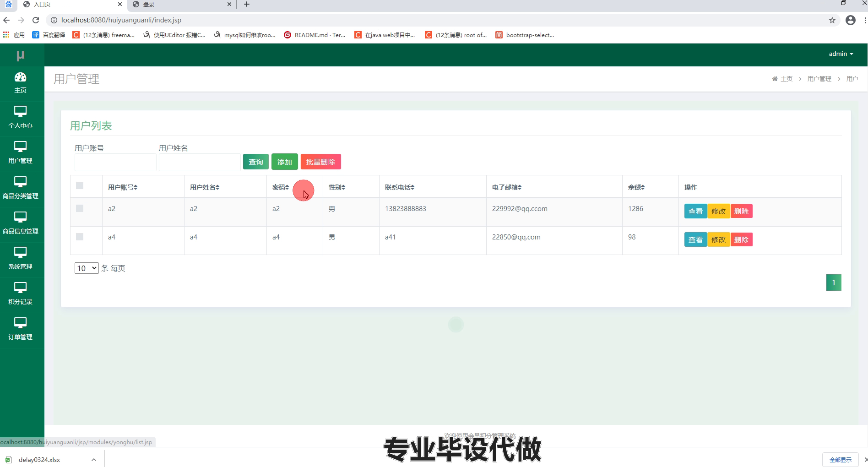
Task: Click the home icon in breadcrumb
Action: coord(775,79)
